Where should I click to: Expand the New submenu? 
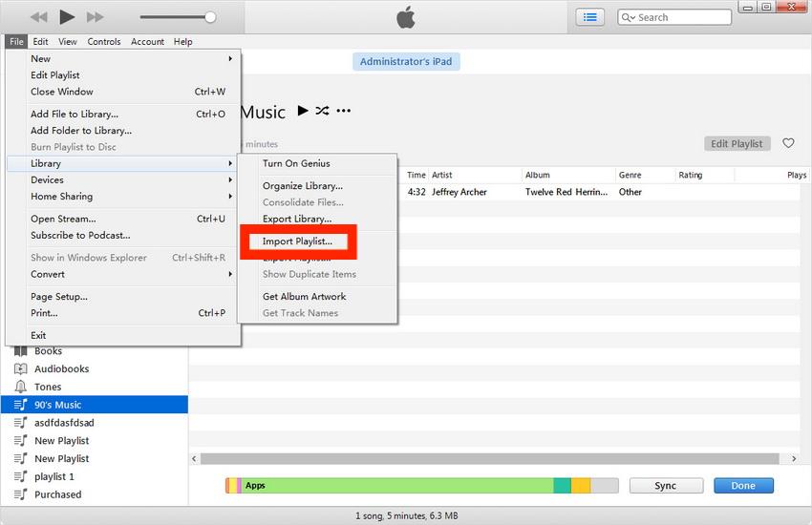coord(123,58)
